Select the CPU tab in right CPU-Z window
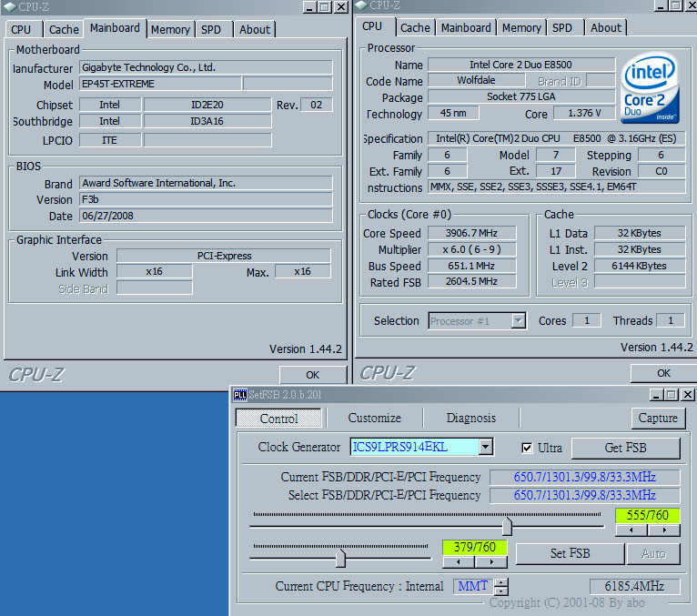 click(x=372, y=26)
